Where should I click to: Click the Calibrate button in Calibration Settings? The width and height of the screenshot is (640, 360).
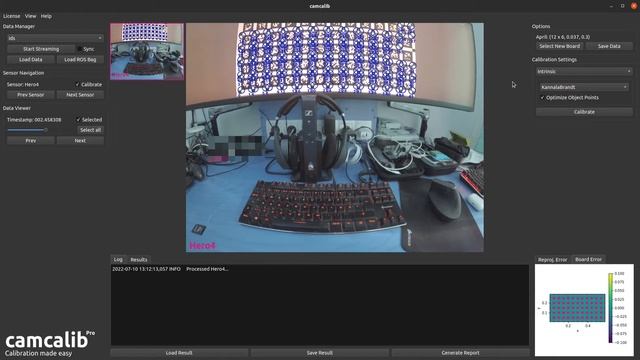click(x=584, y=112)
